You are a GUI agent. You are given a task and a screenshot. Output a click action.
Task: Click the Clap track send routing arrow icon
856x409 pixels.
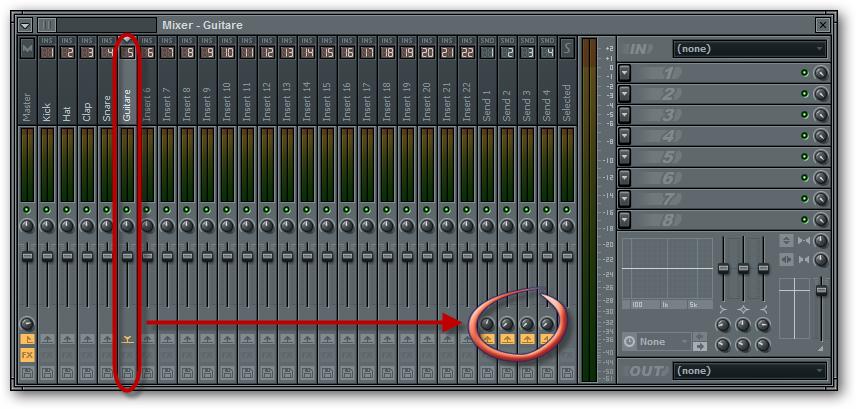click(x=87, y=340)
